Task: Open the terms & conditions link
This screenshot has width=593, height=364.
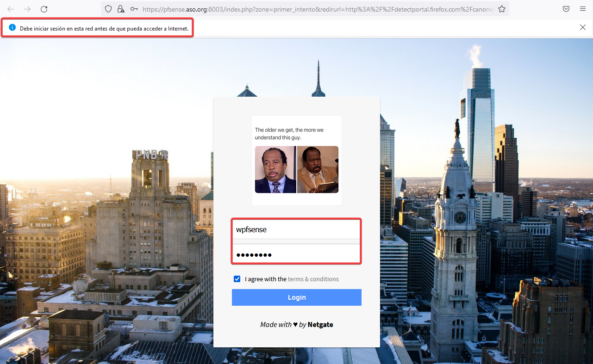Action: point(313,279)
